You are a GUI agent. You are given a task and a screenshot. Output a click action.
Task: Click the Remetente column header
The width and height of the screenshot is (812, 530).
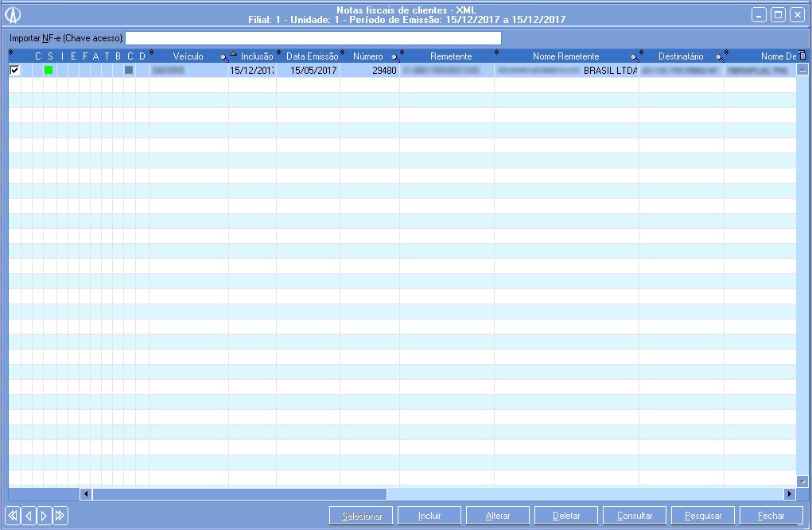tap(450, 56)
